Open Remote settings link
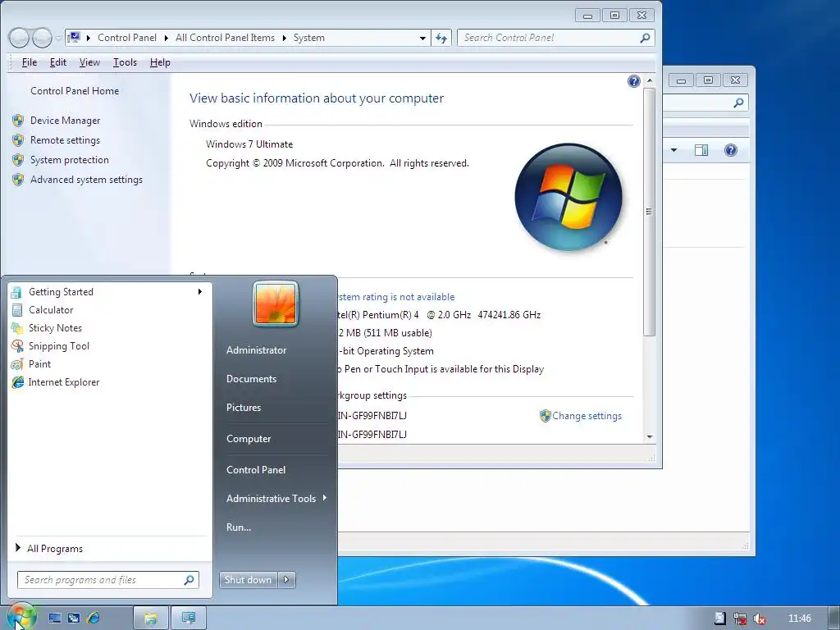The image size is (840, 630). pos(65,140)
